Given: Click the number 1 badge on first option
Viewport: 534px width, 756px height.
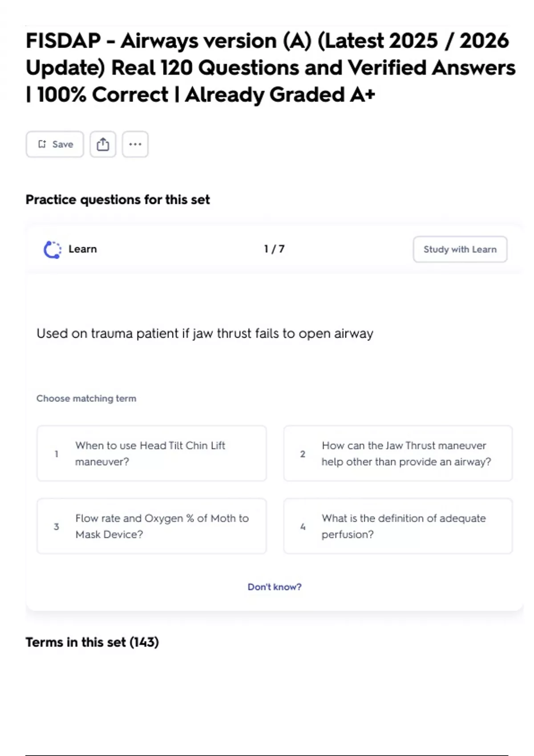Looking at the screenshot, I should [x=57, y=454].
